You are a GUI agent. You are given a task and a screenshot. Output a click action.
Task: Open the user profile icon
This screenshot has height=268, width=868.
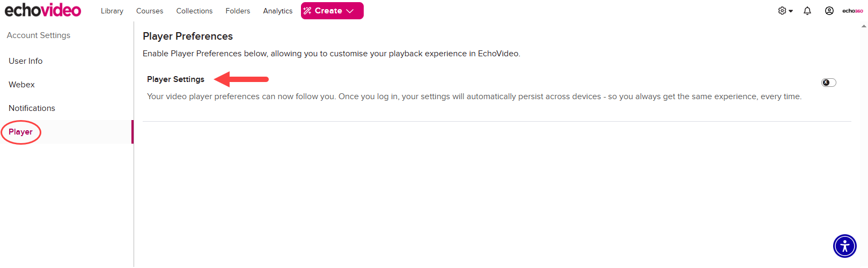click(829, 11)
